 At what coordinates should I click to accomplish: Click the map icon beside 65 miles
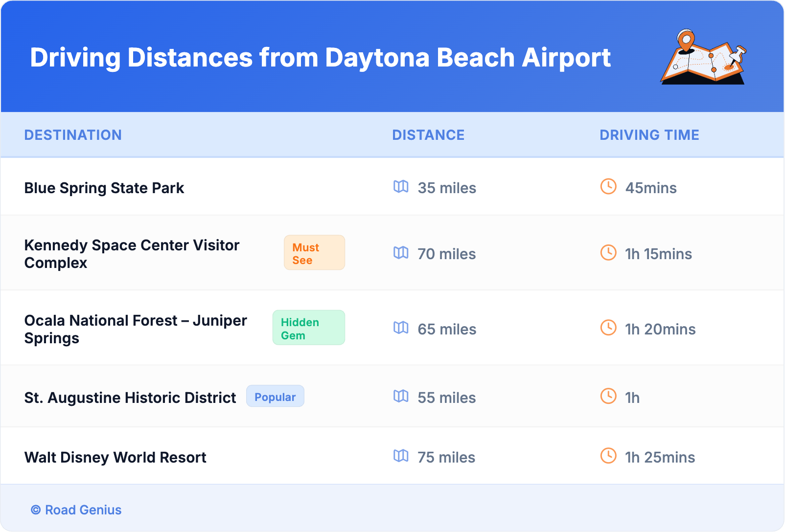pos(401,329)
